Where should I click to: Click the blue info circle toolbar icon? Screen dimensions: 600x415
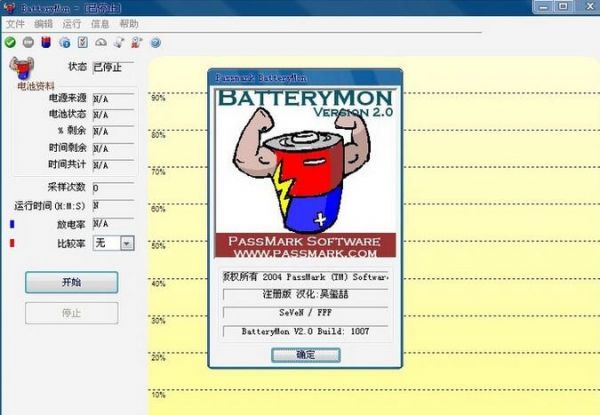(x=64, y=42)
